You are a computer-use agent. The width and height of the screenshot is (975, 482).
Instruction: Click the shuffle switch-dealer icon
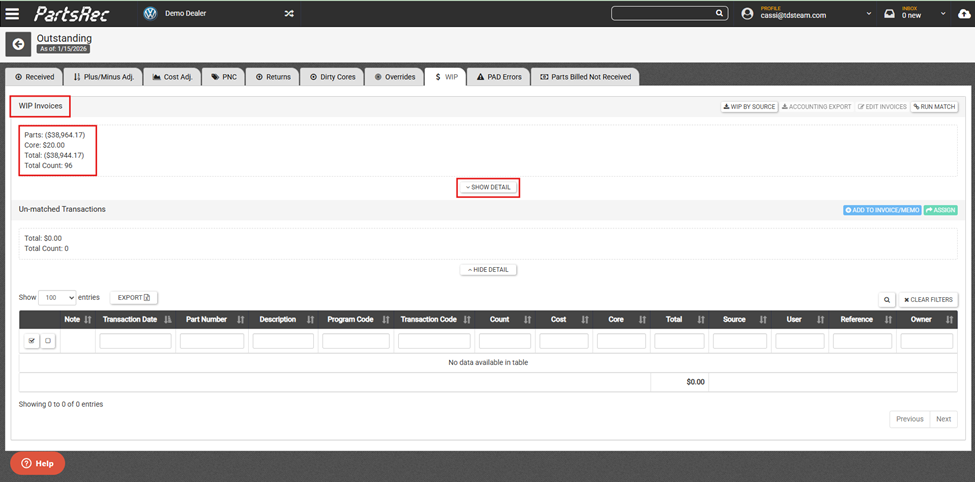tap(289, 14)
